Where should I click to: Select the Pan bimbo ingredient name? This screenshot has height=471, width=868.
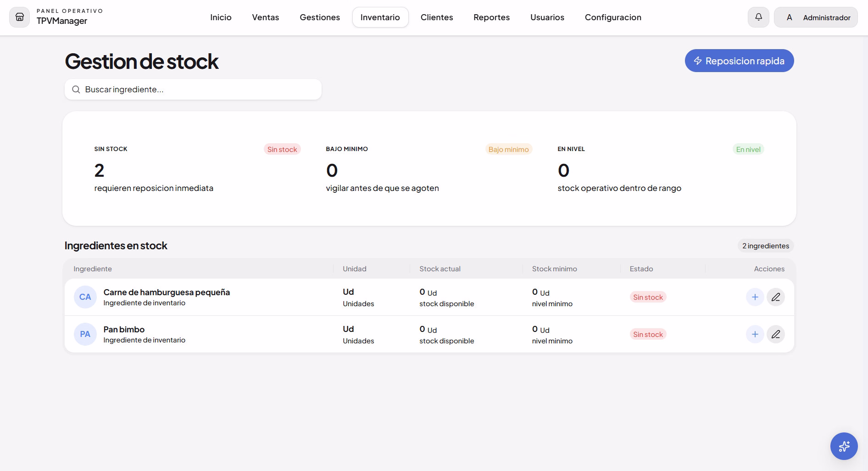click(124, 329)
